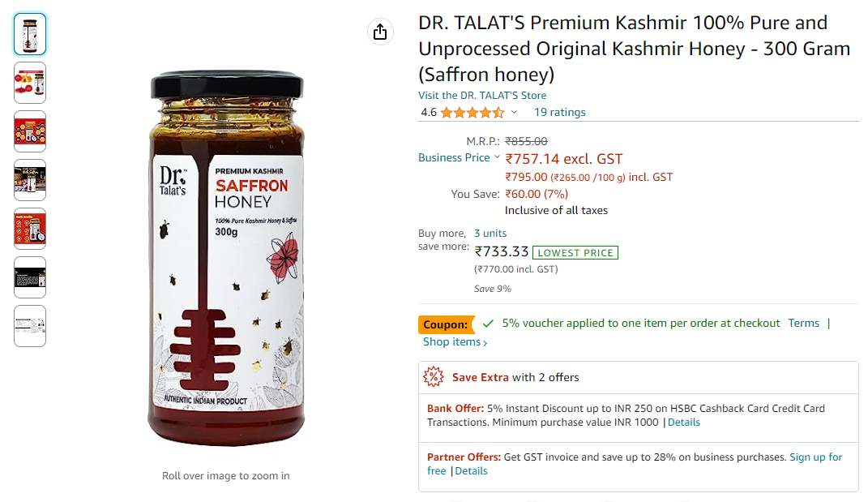
Task: Click Shop items link
Action: [455, 342]
